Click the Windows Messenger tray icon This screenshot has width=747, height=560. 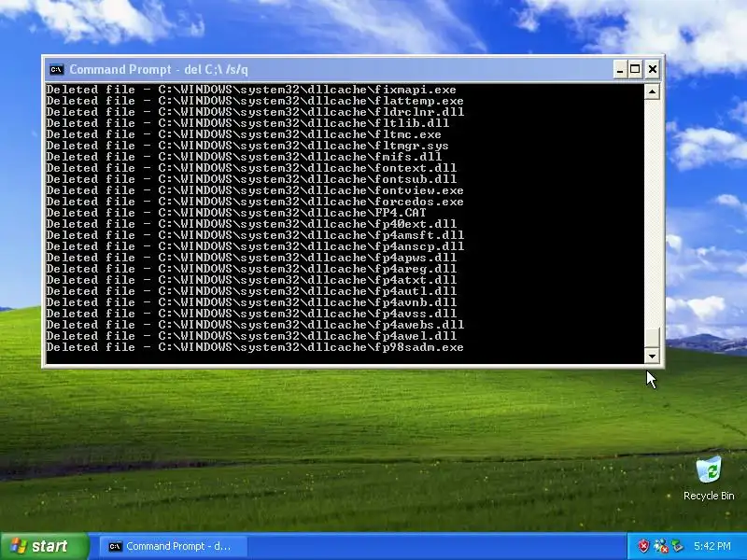pyautogui.click(x=660, y=546)
